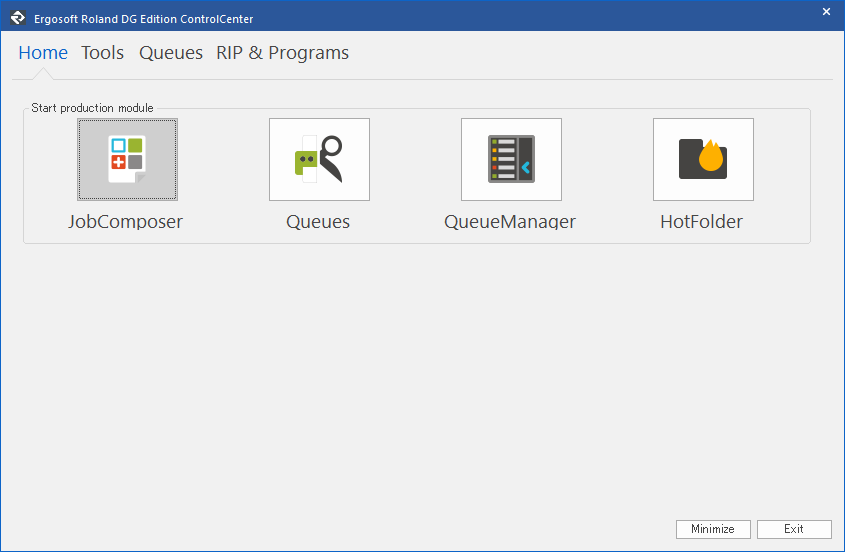The image size is (845, 552).
Task: Click the QueueManager text label
Action: click(510, 222)
